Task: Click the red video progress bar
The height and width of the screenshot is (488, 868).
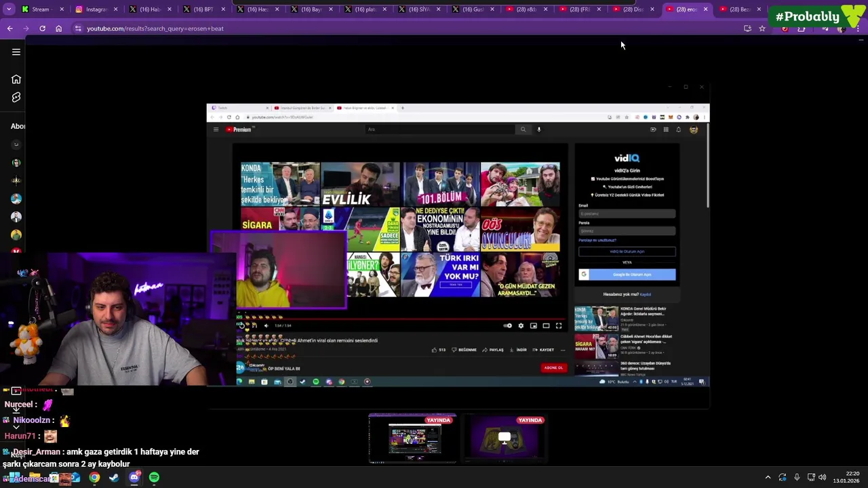Action: point(401,318)
